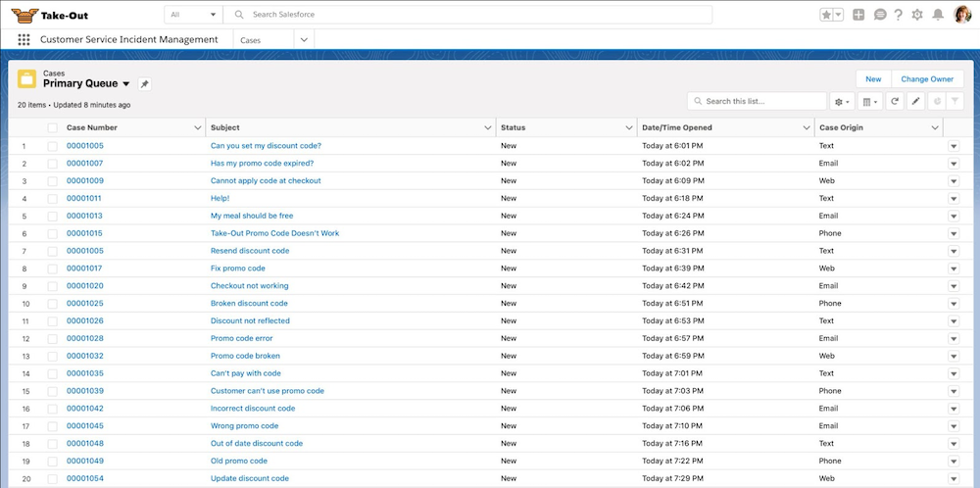This screenshot has height=488, width=980.
Task: Open Wrong promo code case
Action: pos(244,425)
